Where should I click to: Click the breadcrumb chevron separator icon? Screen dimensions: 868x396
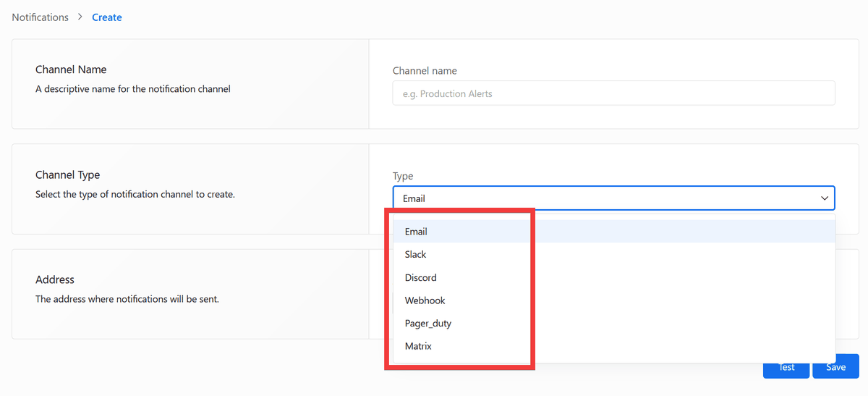click(x=80, y=17)
